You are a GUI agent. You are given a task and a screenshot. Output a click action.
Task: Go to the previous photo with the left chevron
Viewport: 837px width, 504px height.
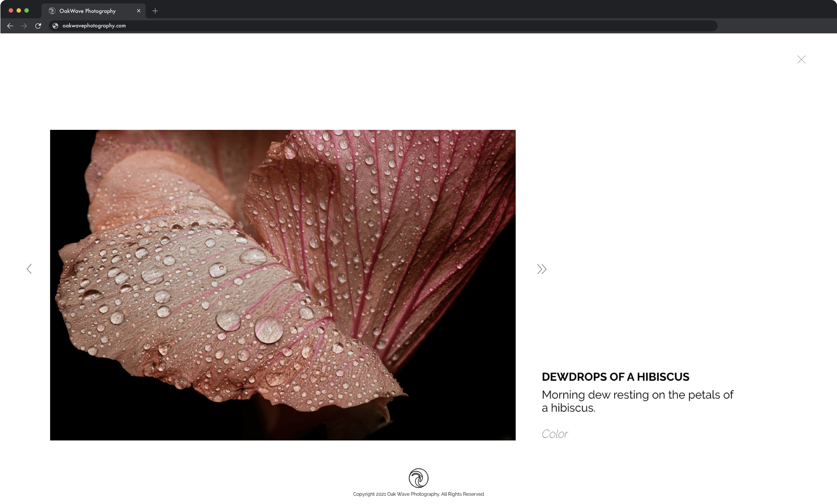(x=29, y=269)
